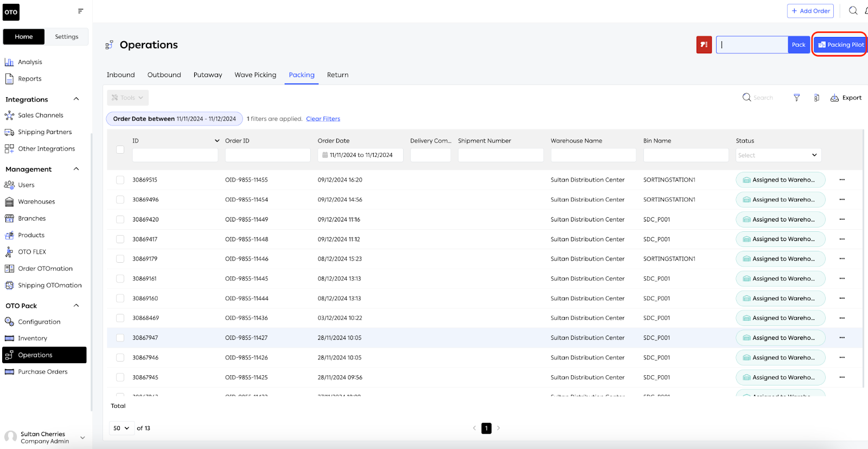
Task: Collapse the OTO Pack section
Action: tap(76, 305)
